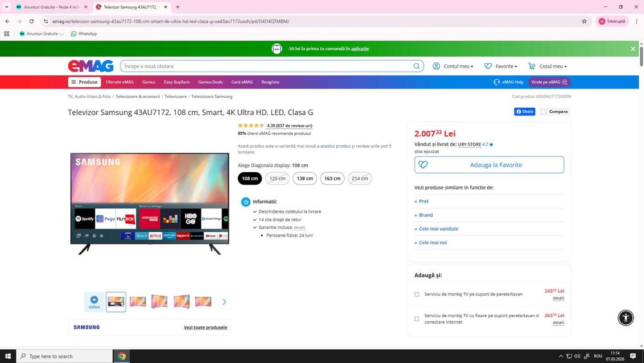Viewport: 644px width, 363px height.
Task: Open a new browser tab
Action: click(x=178, y=7)
